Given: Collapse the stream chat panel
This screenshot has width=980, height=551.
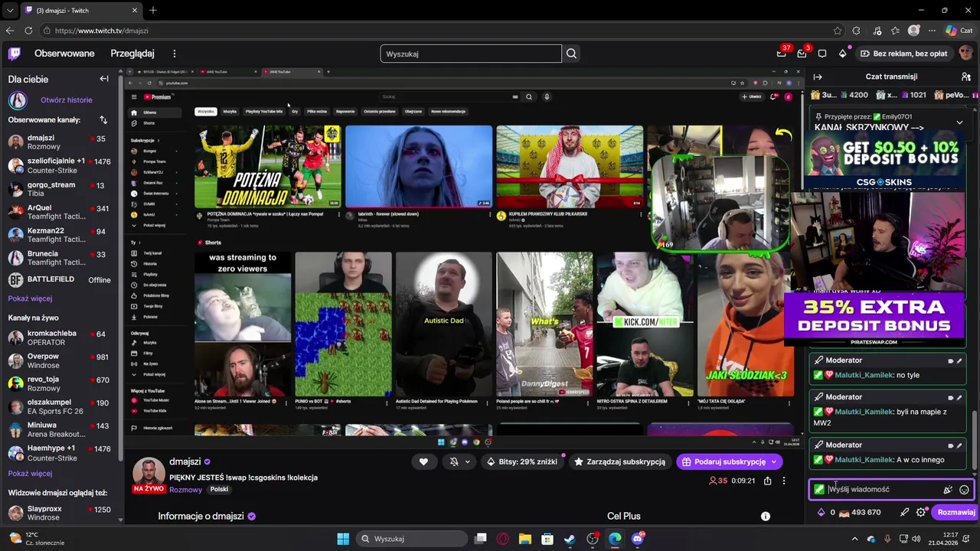Looking at the screenshot, I should [818, 77].
